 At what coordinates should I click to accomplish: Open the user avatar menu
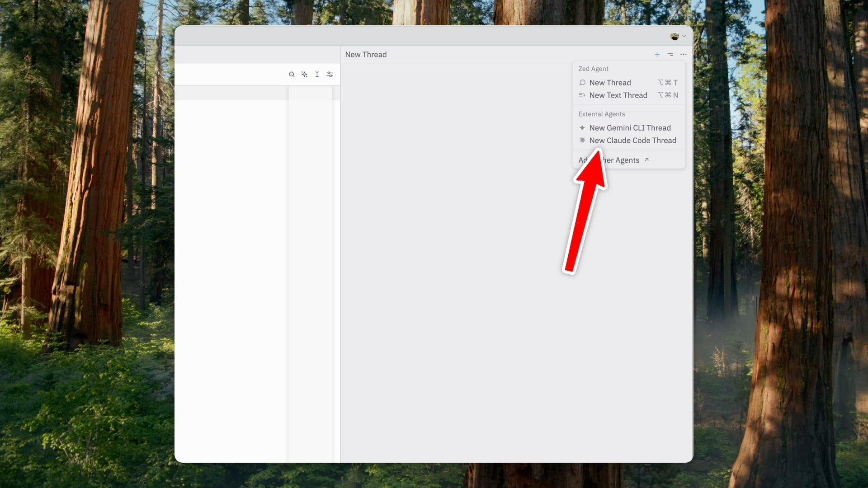(x=678, y=36)
